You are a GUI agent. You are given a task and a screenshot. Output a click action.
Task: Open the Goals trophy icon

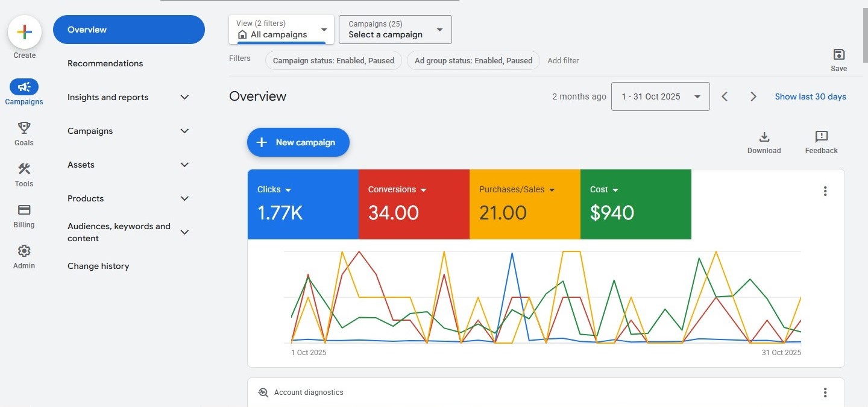point(24,128)
